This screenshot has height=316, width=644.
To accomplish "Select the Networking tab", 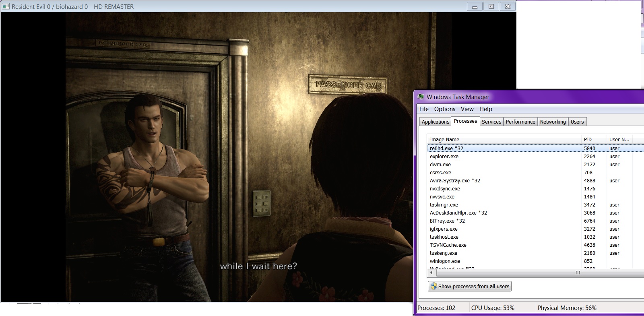I will (x=553, y=122).
